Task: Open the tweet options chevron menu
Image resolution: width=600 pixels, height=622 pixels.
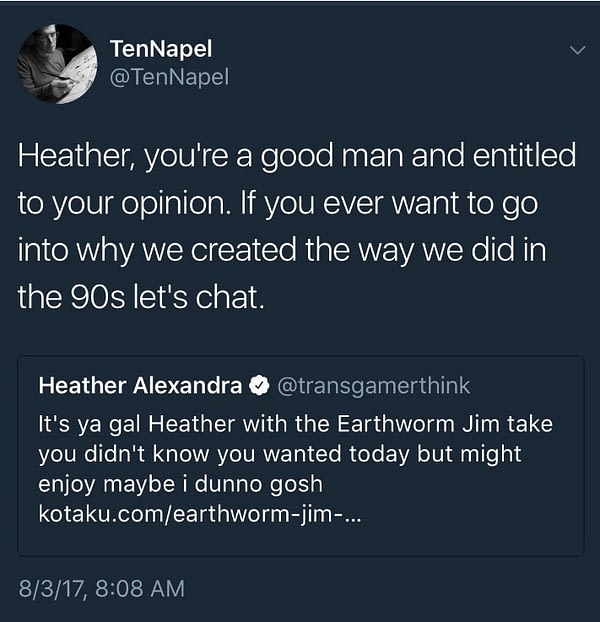Action: (577, 50)
